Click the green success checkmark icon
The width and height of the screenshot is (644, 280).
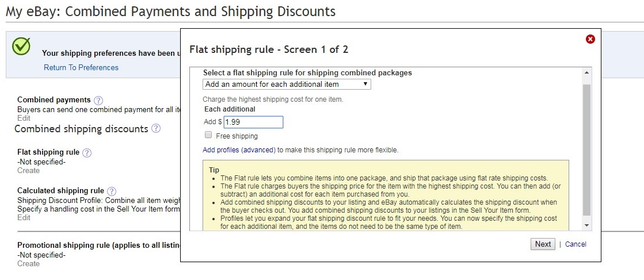tap(21, 46)
